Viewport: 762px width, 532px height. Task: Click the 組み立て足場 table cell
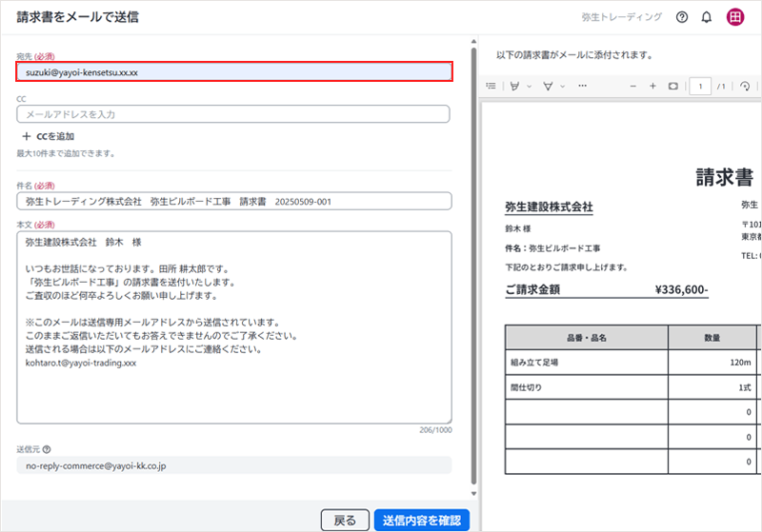[x=586, y=362]
